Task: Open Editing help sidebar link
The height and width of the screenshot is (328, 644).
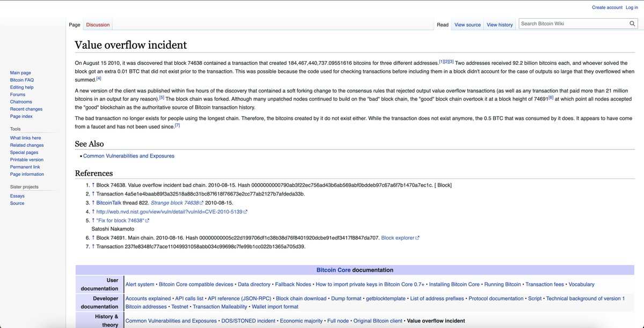Action: point(22,87)
